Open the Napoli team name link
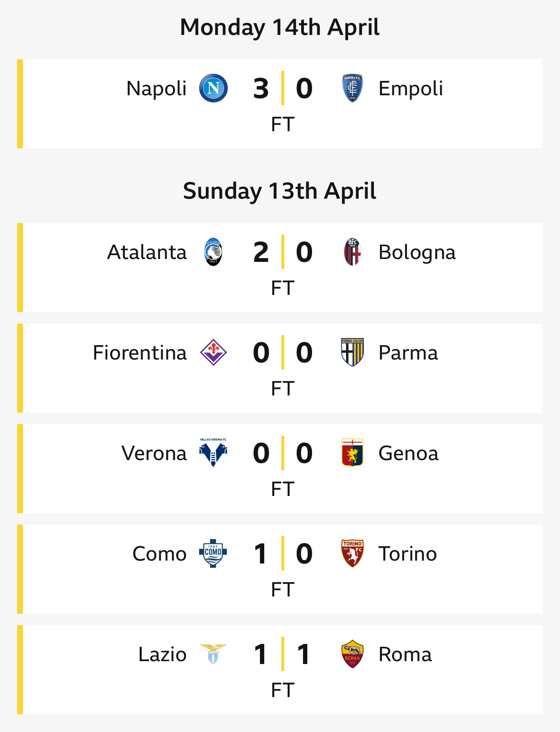560x732 pixels. pos(157,89)
